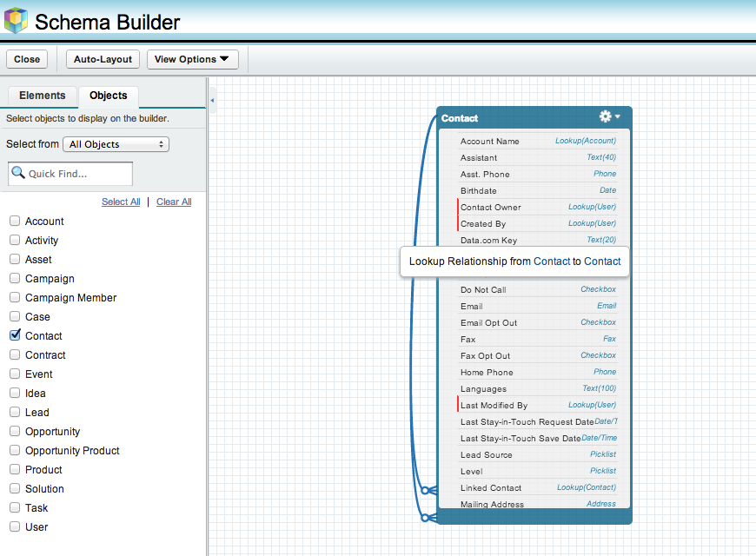The image size is (756, 556).
Task: Check the Event object checkbox
Action: [x=15, y=374]
